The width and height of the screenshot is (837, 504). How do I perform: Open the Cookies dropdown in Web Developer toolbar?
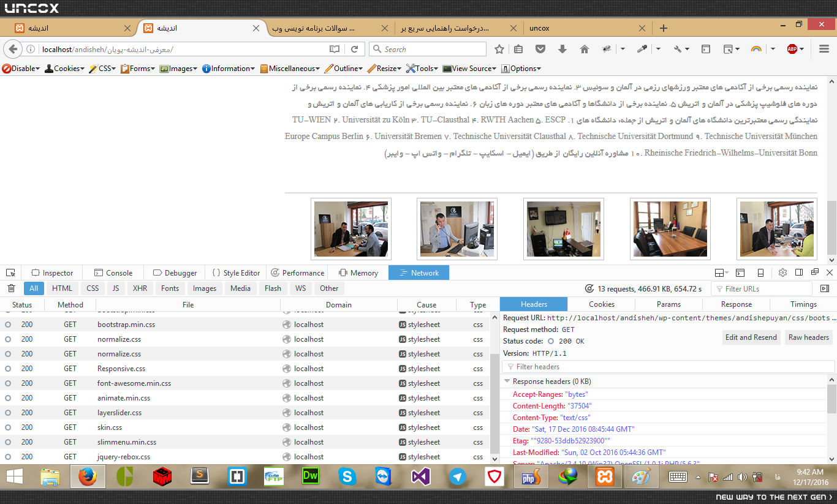(65, 69)
